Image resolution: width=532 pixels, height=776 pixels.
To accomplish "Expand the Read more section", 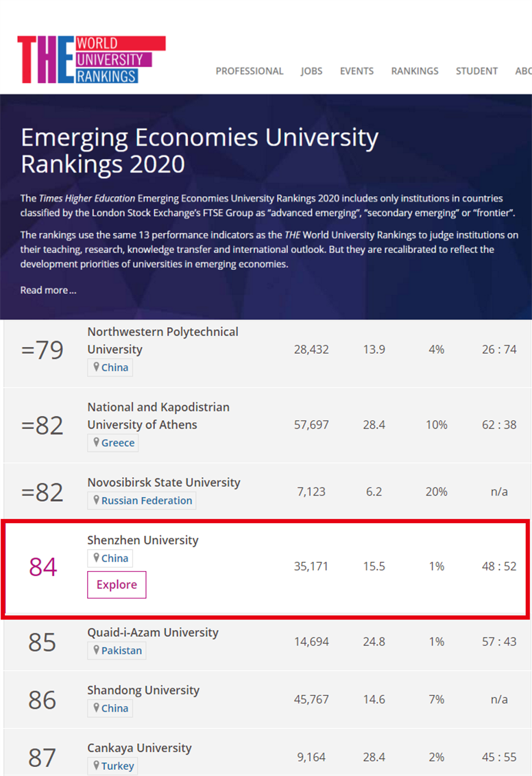I will coord(47,290).
